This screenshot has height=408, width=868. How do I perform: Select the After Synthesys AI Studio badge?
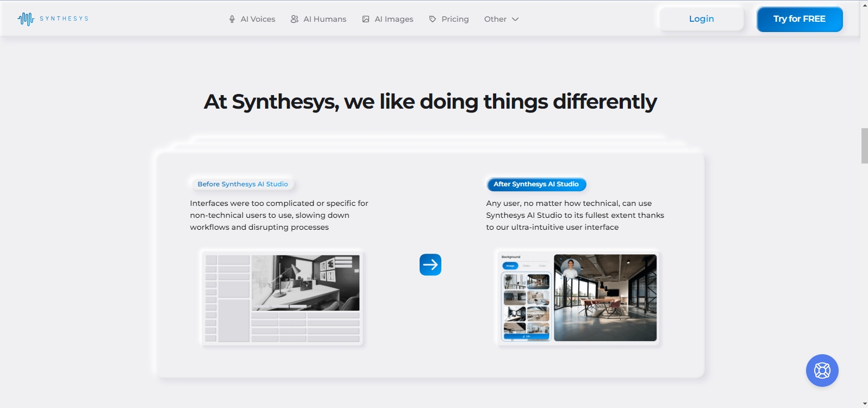tap(536, 184)
